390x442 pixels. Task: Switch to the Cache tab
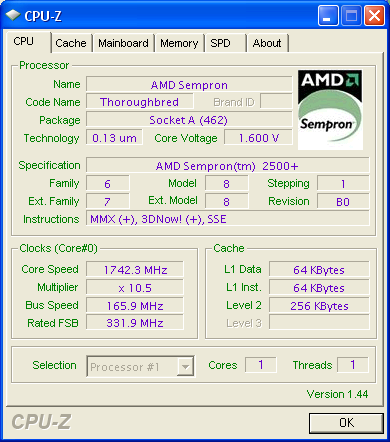[71, 43]
